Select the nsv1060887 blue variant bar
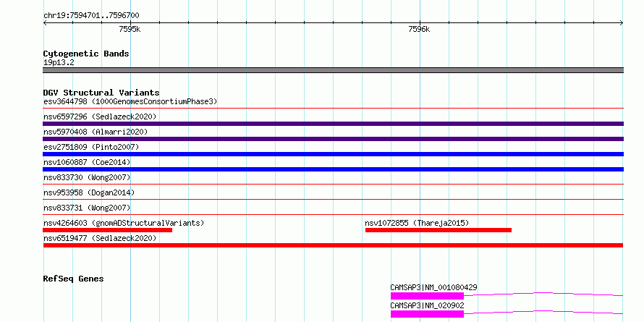This screenshot has width=644, height=322. coord(333,169)
